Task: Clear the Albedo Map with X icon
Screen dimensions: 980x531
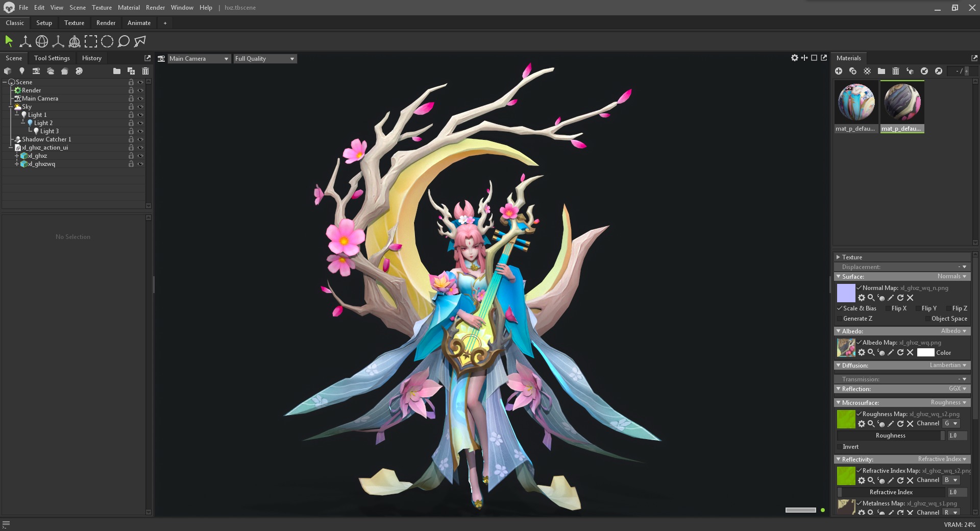Action: (x=910, y=352)
